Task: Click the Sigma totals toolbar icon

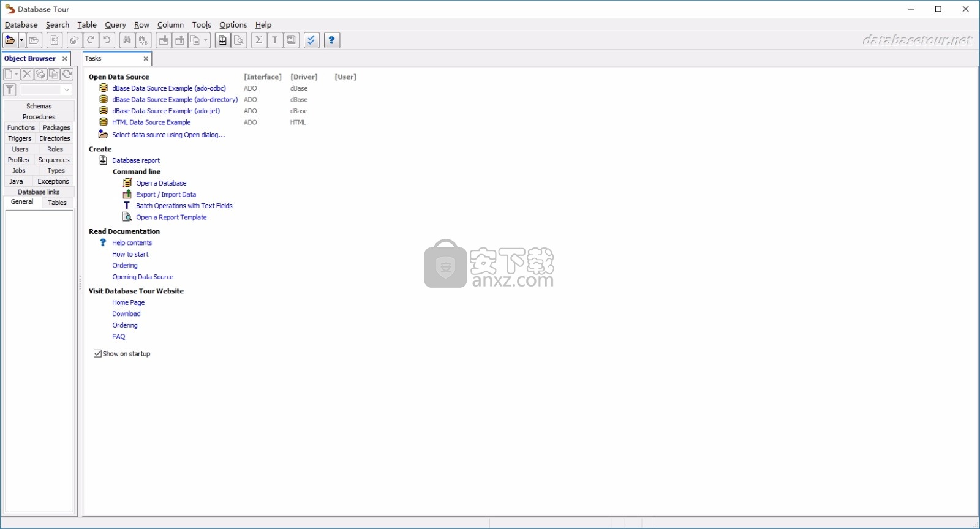Action: coord(259,40)
